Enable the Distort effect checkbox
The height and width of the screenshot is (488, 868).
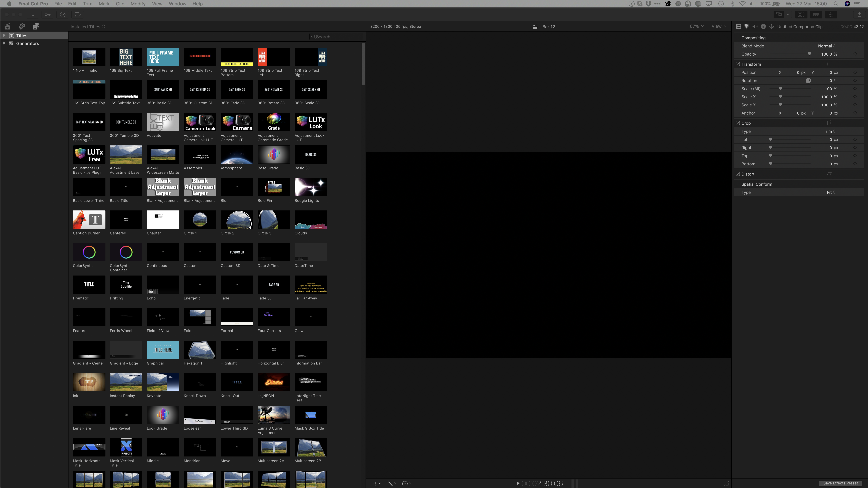tap(738, 174)
